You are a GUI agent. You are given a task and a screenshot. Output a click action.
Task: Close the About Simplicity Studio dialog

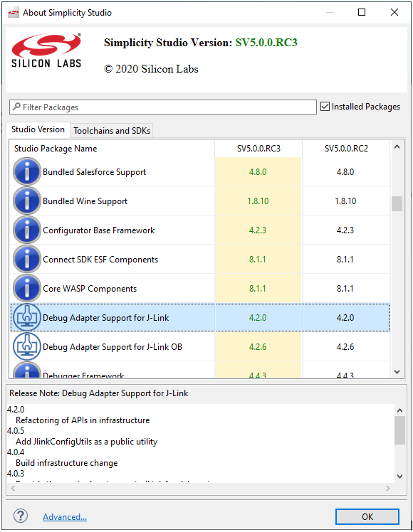tap(394, 13)
